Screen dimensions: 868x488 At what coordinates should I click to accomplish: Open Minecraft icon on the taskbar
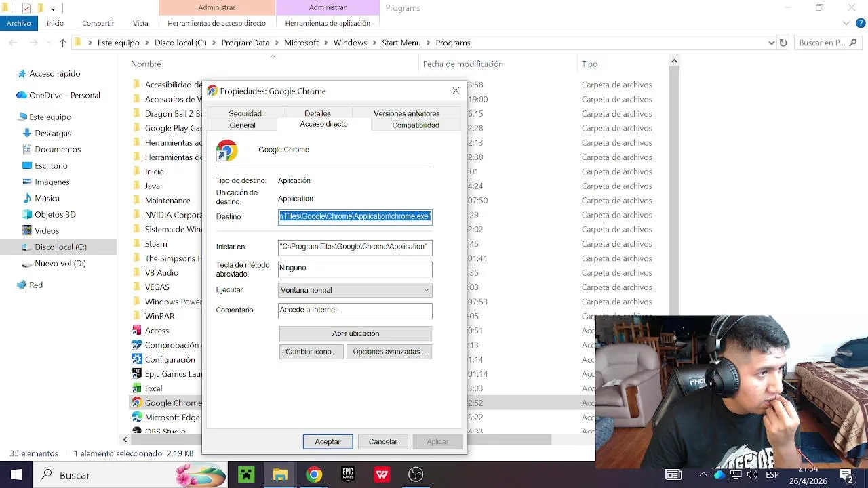coord(246,474)
